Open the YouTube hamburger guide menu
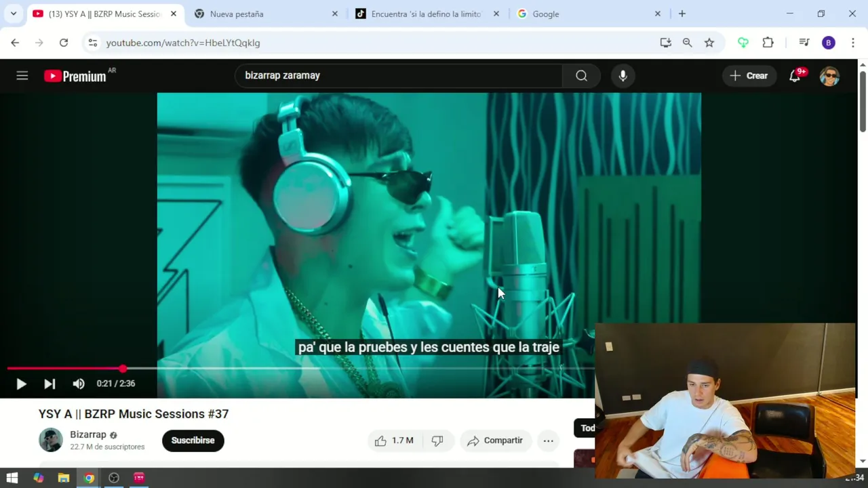Viewport: 868px width, 488px height. click(22, 76)
